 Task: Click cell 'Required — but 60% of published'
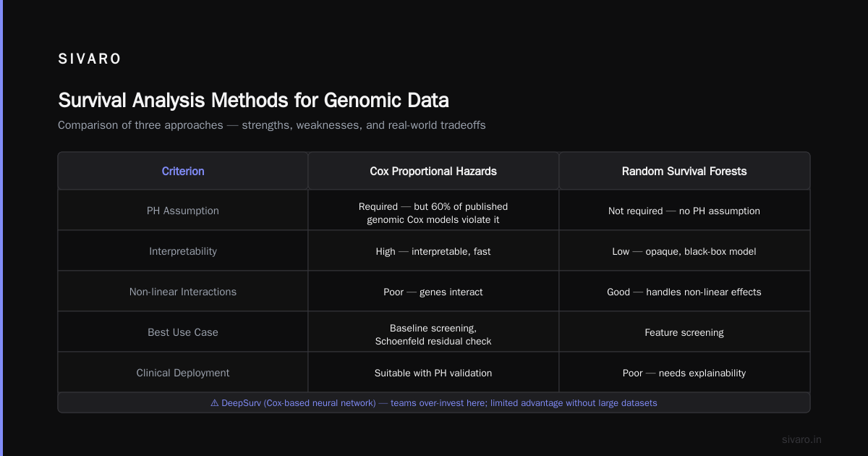(433, 211)
